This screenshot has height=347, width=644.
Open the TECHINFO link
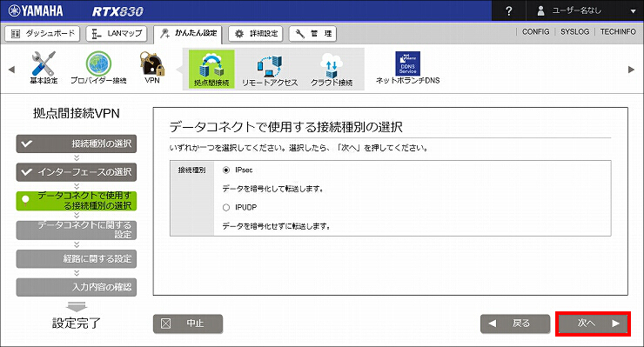[618, 31]
